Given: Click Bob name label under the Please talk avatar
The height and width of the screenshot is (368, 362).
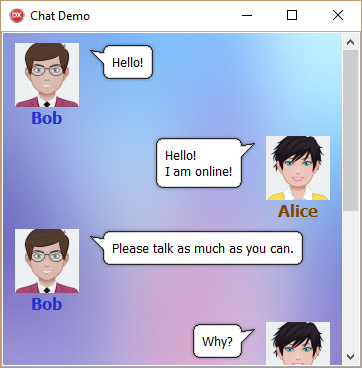Looking at the screenshot, I should (x=47, y=304).
